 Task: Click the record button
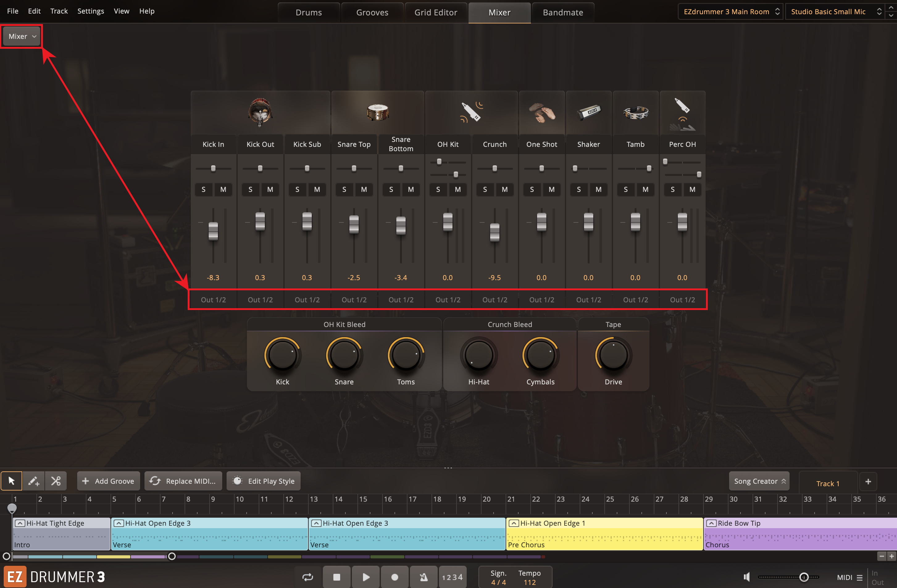pyautogui.click(x=394, y=577)
